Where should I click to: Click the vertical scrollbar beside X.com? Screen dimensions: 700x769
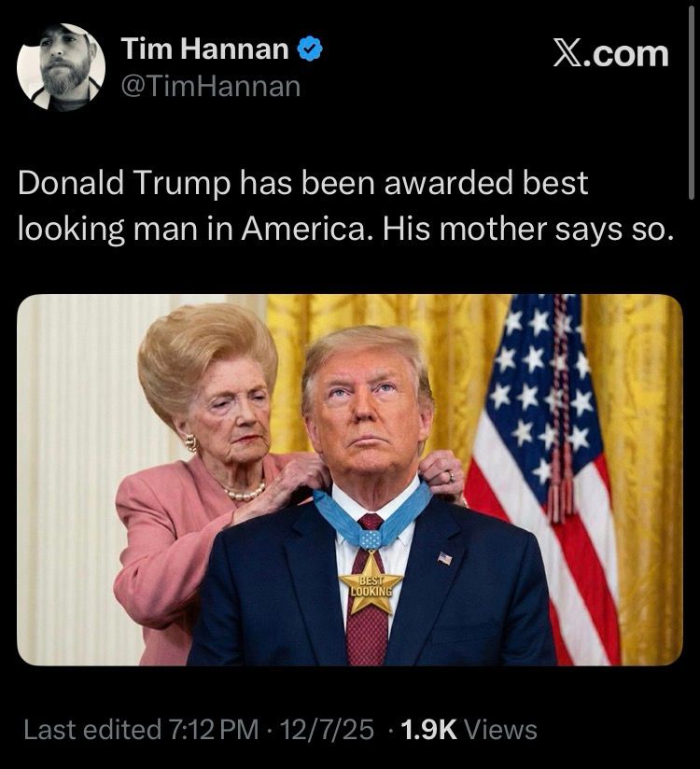tap(692, 101)
